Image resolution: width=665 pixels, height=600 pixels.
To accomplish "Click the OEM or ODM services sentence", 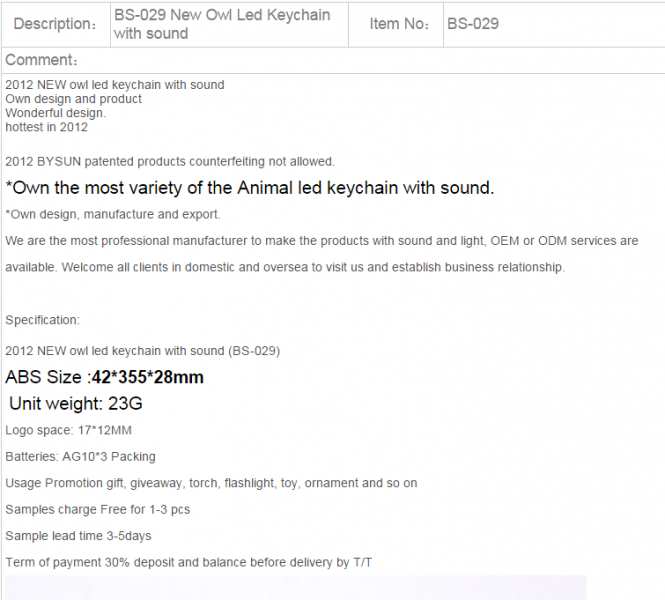I will click(x=322, y=254).
